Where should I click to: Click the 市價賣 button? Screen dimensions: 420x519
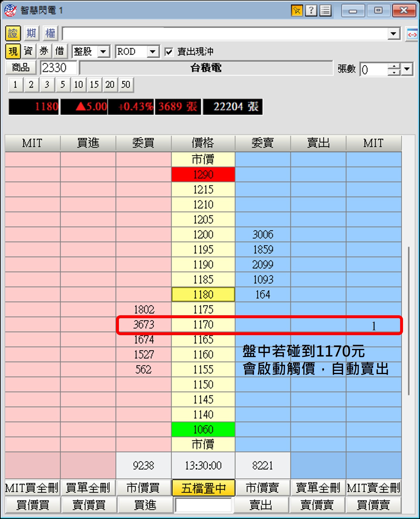point(263,488)
